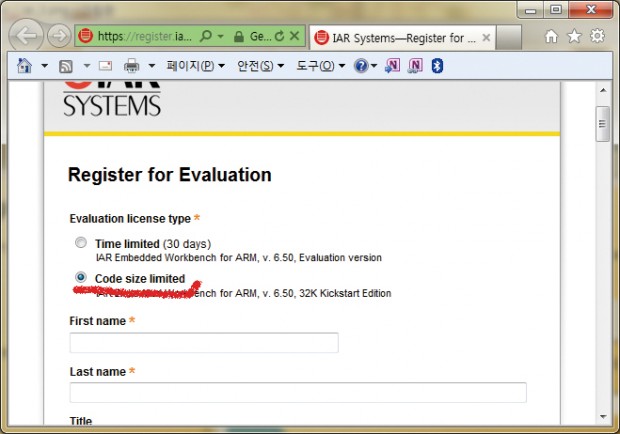This screenshot has height=434, width=620.
Task: Click the Bluetooth icon in command bar
Action: 437,66
